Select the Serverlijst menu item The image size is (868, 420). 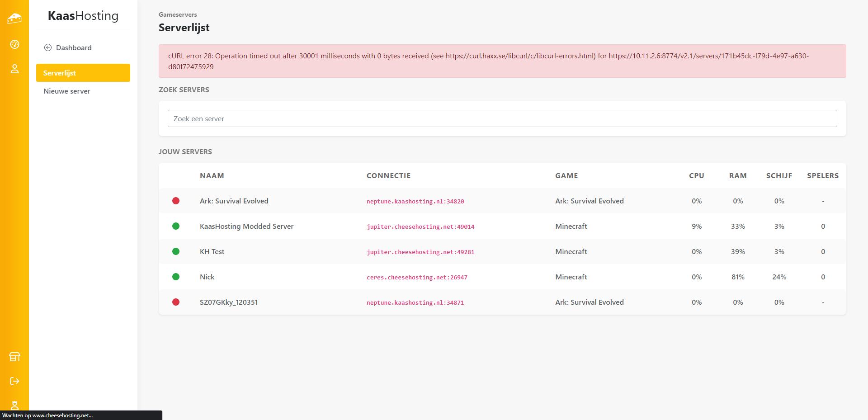(x=83, y=73)
